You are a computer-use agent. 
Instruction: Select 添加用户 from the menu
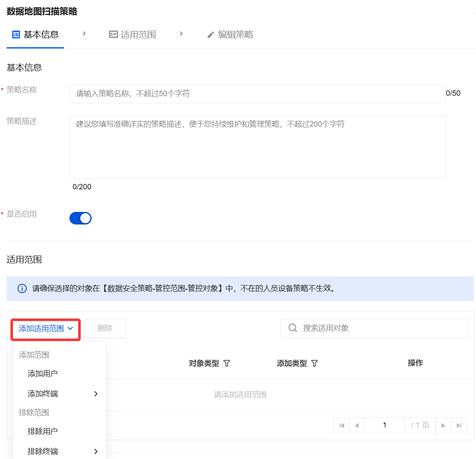[x=43, y=374]
